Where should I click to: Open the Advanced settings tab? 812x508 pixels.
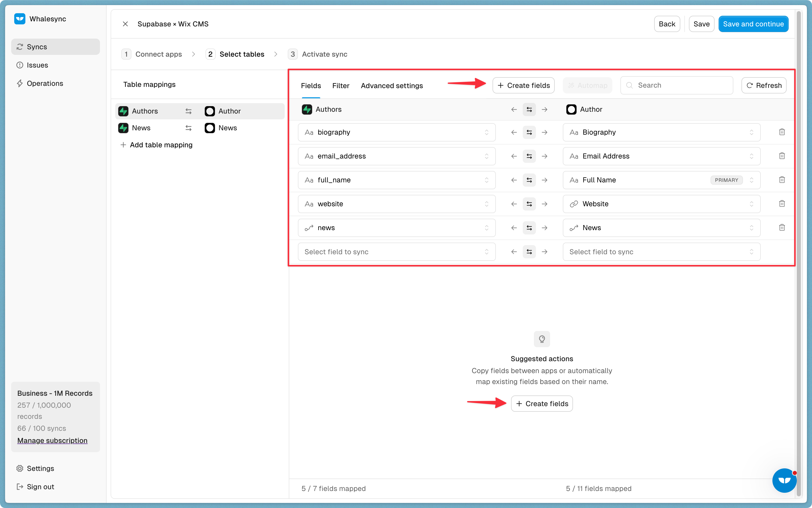[x=392, y=86]
